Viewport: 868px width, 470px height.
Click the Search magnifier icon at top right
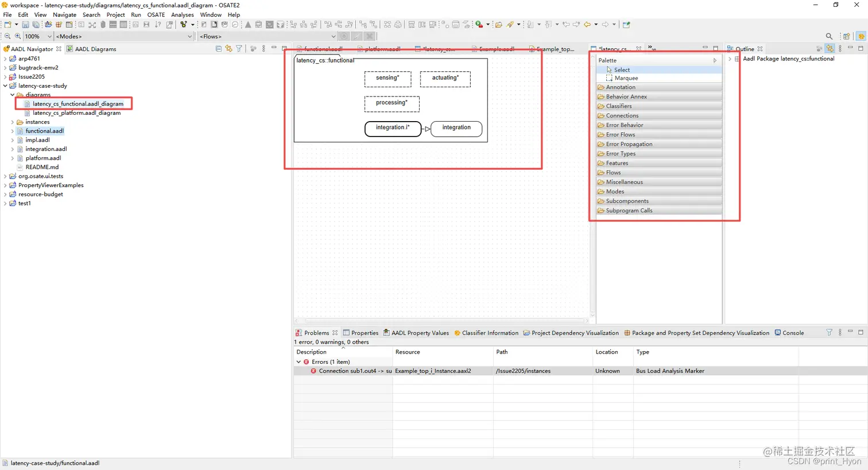(829, 36)
